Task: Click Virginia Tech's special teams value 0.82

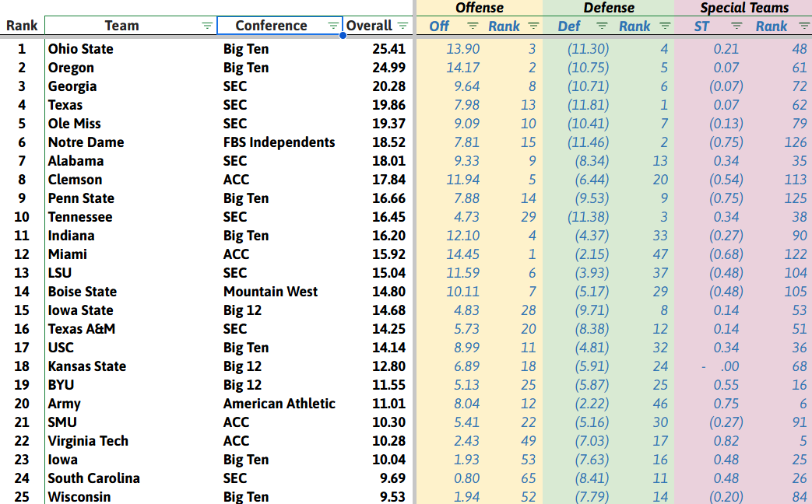Action: click(726, 441)
